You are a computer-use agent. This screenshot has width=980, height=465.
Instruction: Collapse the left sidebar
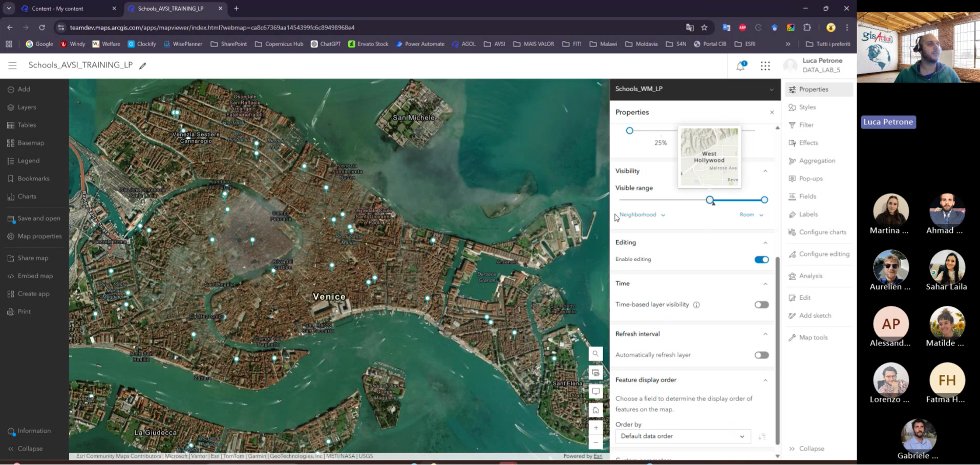coord(25,449)
